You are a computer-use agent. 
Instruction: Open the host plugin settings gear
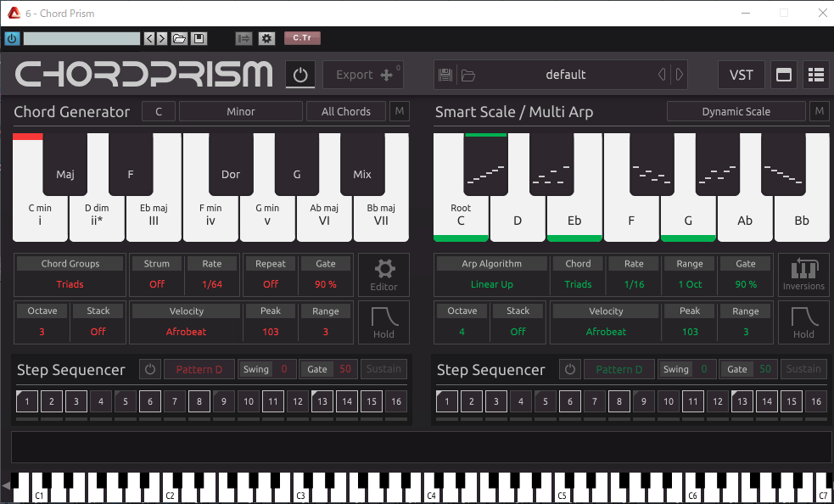[266, 38]
